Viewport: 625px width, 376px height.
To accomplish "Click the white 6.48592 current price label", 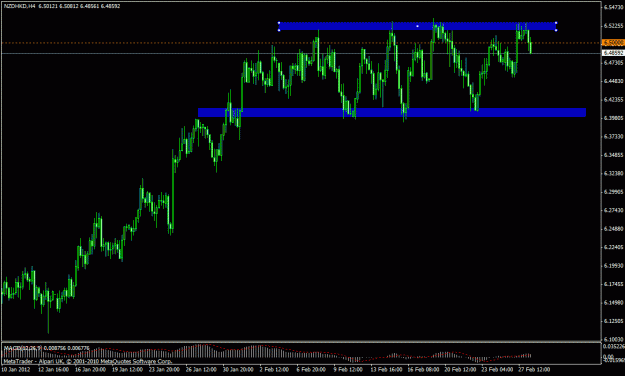I will (613, 53).
